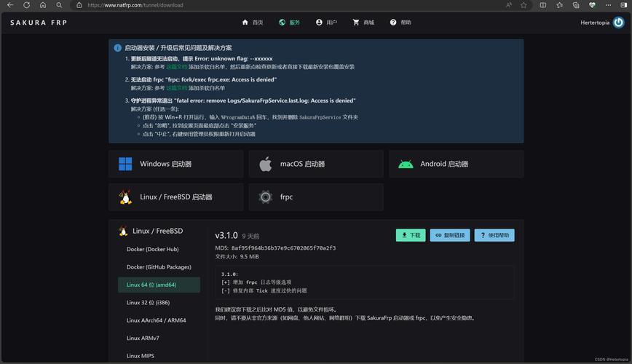Choose Linux ARMv7 option
Viewport: 632px width, 364px height.
coord(159,338)
